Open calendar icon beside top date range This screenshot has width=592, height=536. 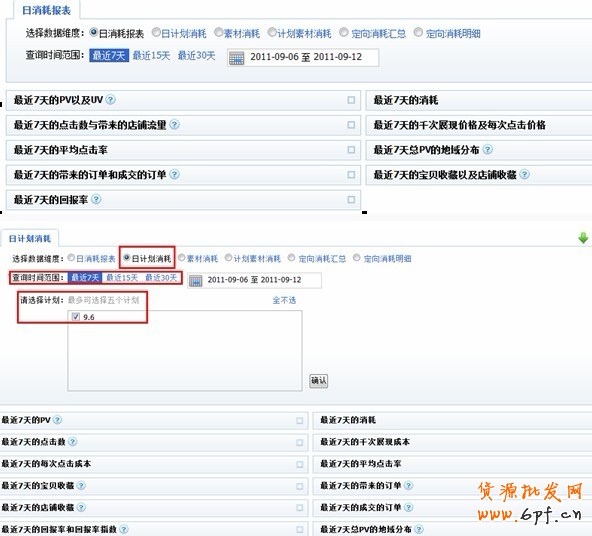(236, 58)
